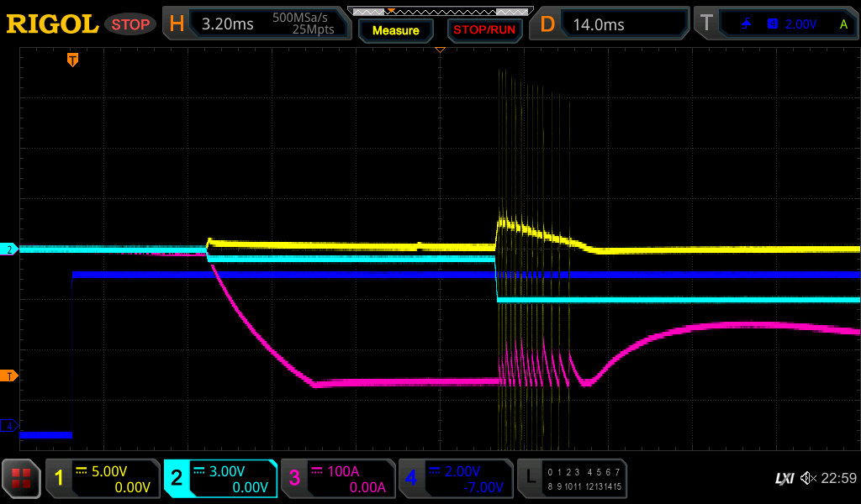Toggle channel 3 magenta 100A label

pyautogui.click(x=338, y=479)
